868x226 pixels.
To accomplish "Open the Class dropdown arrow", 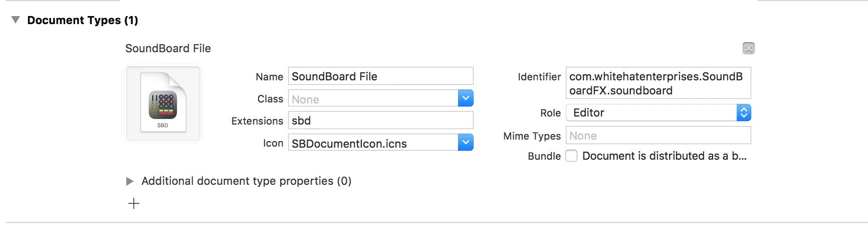I will point(466,98).
